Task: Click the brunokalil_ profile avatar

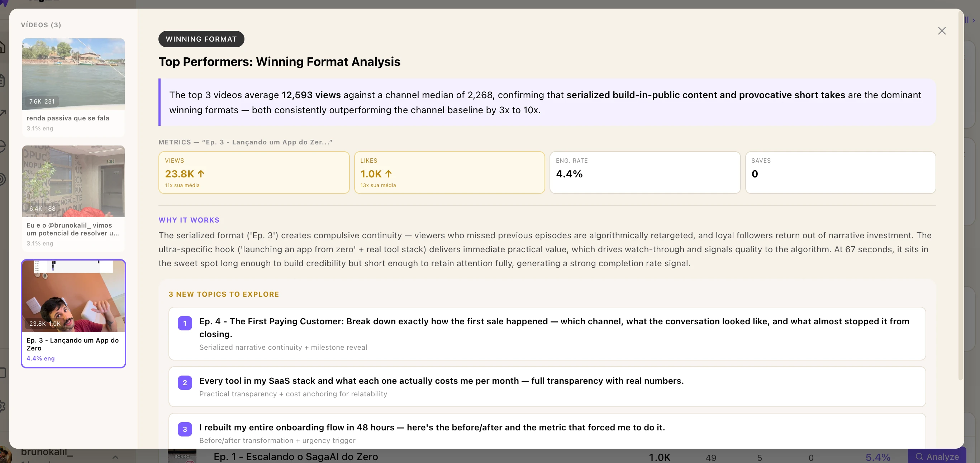Action: (x=5, y=455)
